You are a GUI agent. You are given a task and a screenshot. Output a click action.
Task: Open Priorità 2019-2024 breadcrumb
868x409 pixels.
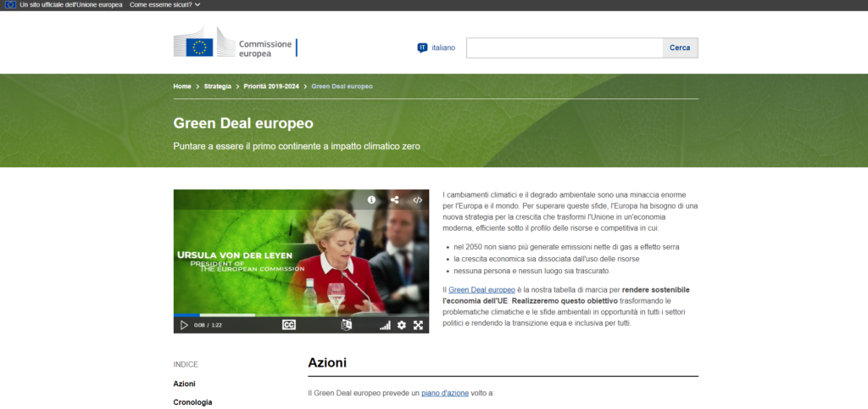click(271, 87)
